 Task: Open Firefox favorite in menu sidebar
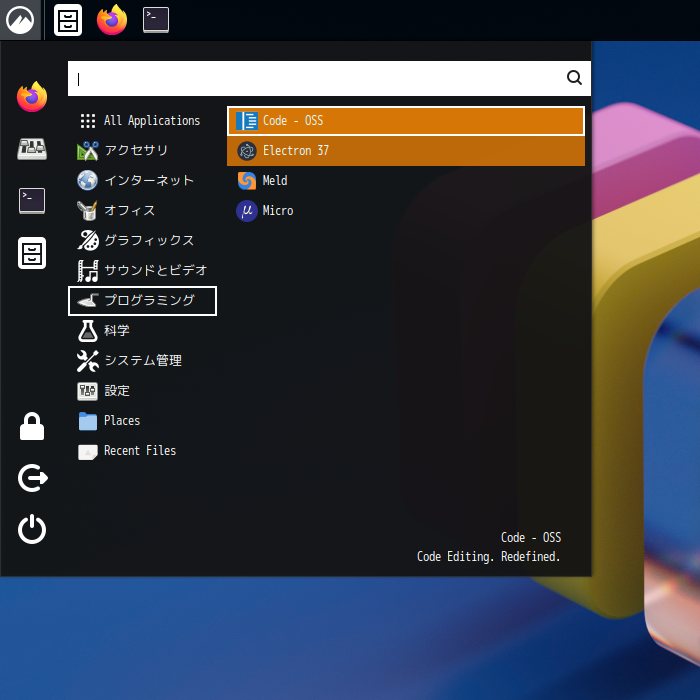[32, 96]
